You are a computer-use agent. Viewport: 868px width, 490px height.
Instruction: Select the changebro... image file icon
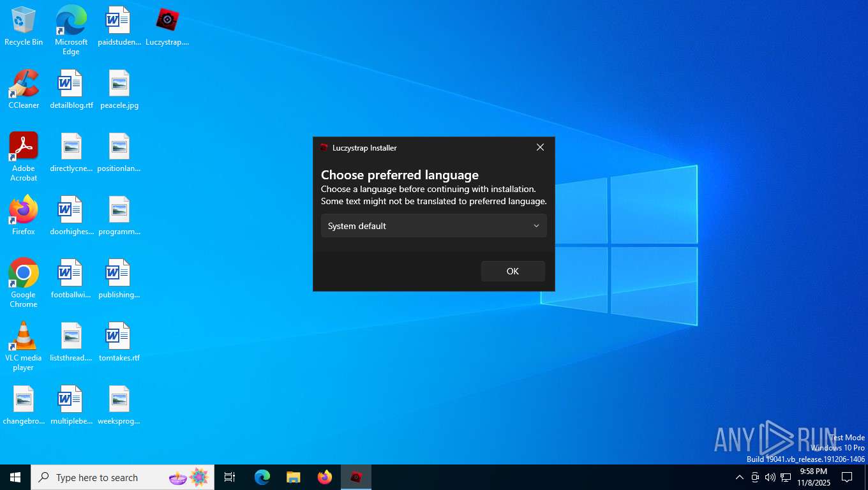pos(24,406)
